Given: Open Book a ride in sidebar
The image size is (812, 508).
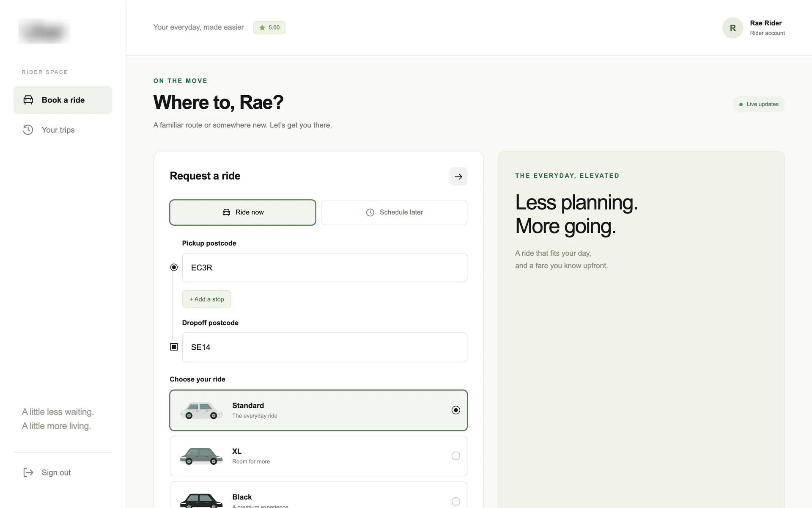Looking at the screenshot, I should point(63,100).
